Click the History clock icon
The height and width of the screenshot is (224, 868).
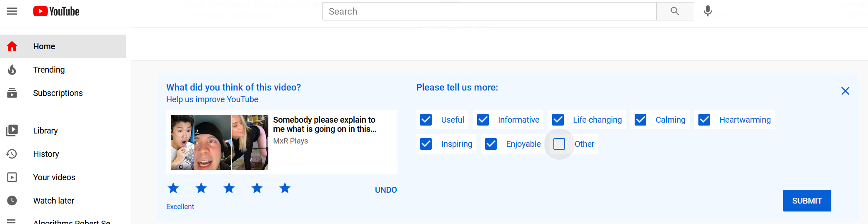point(12,154)
